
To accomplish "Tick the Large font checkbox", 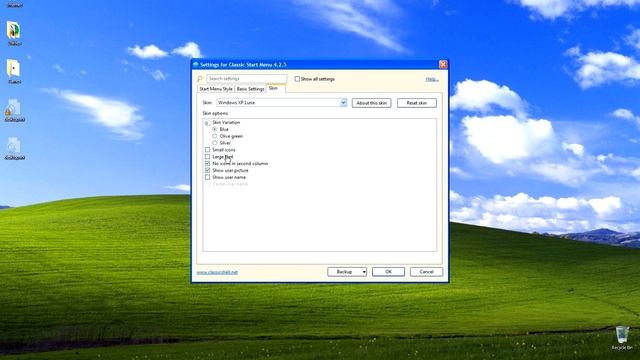I will [x=207, y=157].
